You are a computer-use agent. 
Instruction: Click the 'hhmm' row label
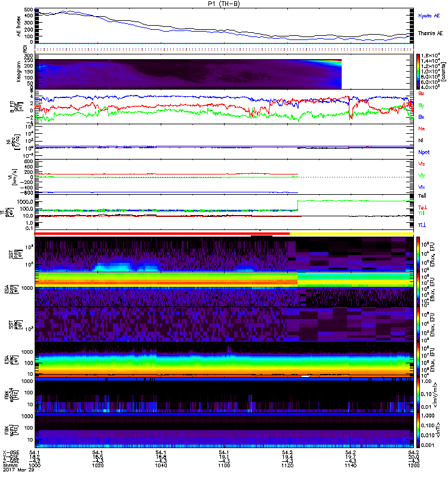(x=9, y=465)
